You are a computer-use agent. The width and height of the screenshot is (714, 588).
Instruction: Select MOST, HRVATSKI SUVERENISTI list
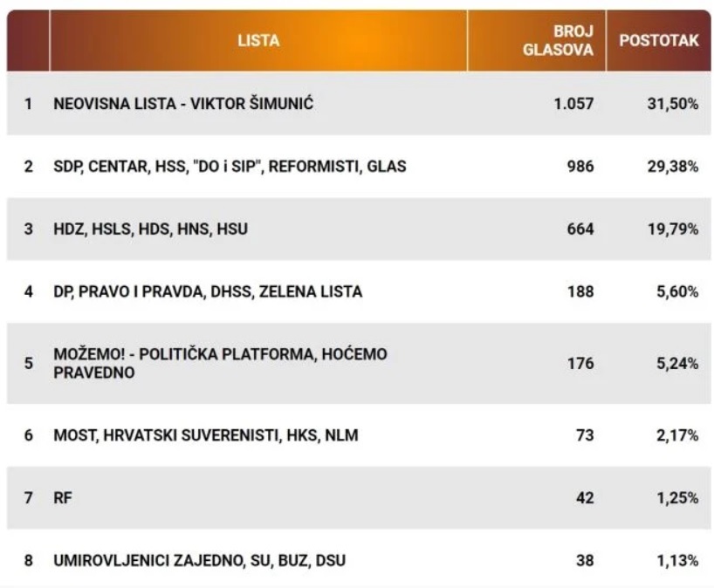coord(206,435)
